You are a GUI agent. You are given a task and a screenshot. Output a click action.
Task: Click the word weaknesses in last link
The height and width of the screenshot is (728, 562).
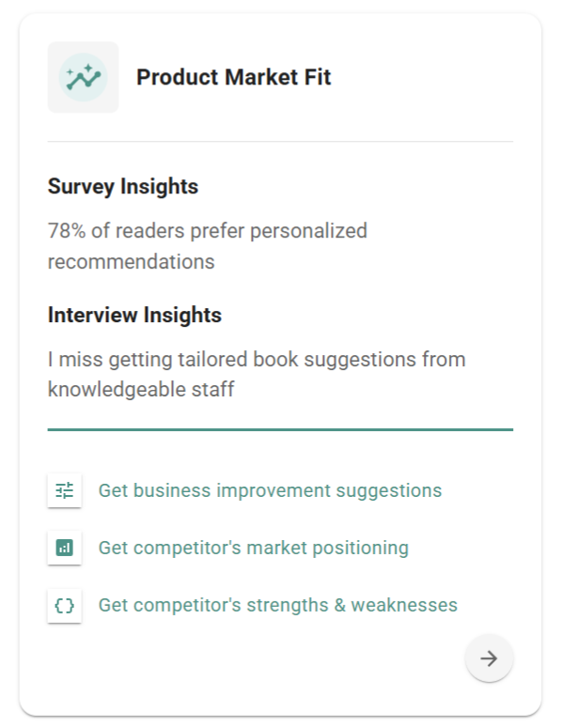click(404, 606)
